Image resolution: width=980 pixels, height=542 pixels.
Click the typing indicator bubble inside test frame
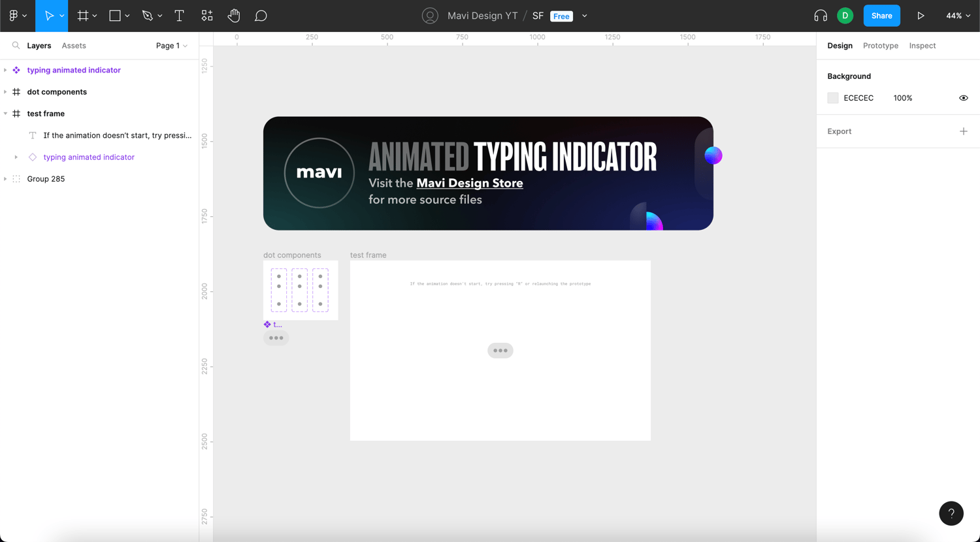click(x=500, y=351)
